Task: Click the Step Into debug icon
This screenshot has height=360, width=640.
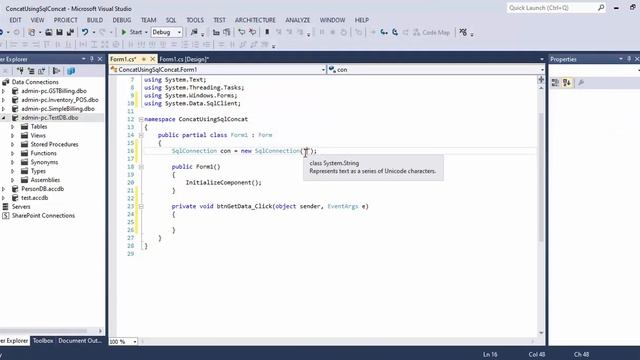Action: (x=384, y=32)
